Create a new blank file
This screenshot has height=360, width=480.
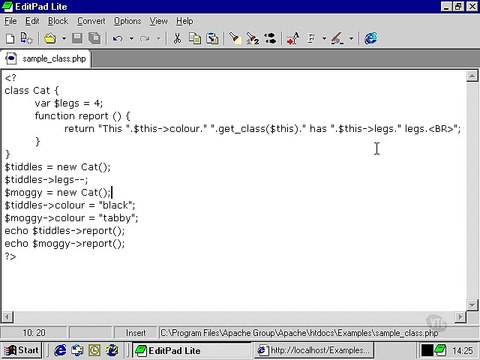coord(10,39)
